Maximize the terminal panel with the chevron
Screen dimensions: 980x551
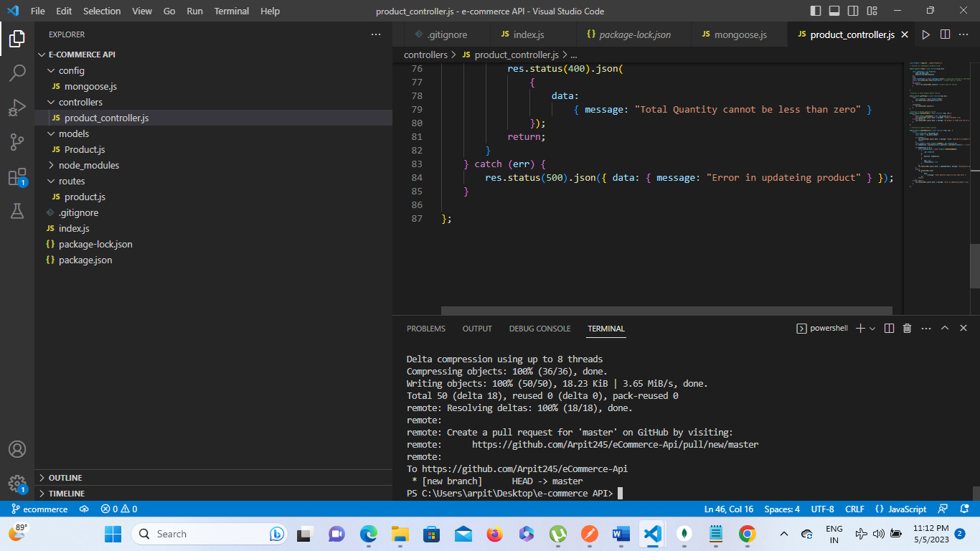945,328
